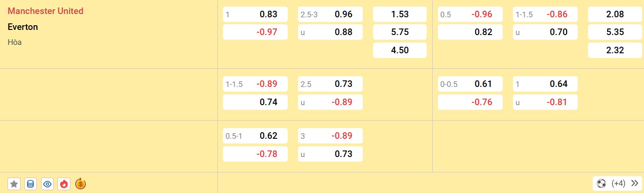Pick the first-half 2.08 odds
The height and width of the screenshot is (193, 644).
tap(615, 14)
